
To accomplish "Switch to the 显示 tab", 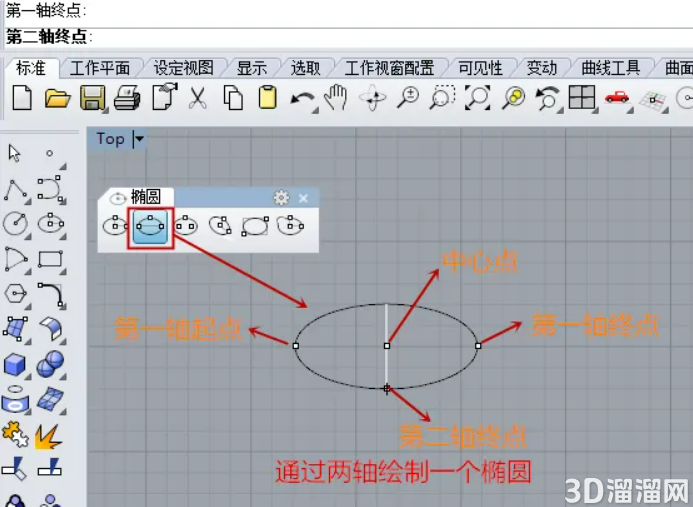I will tap(252, 68).
